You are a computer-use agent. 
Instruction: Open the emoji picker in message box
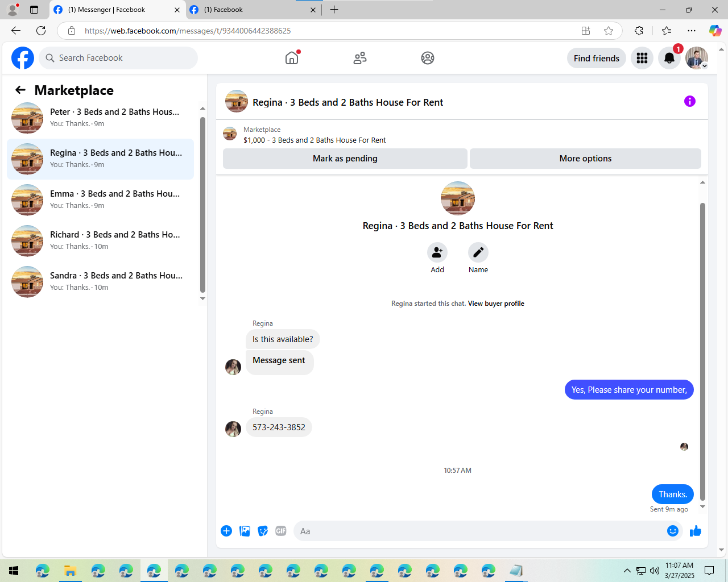[x=673, y=531]
